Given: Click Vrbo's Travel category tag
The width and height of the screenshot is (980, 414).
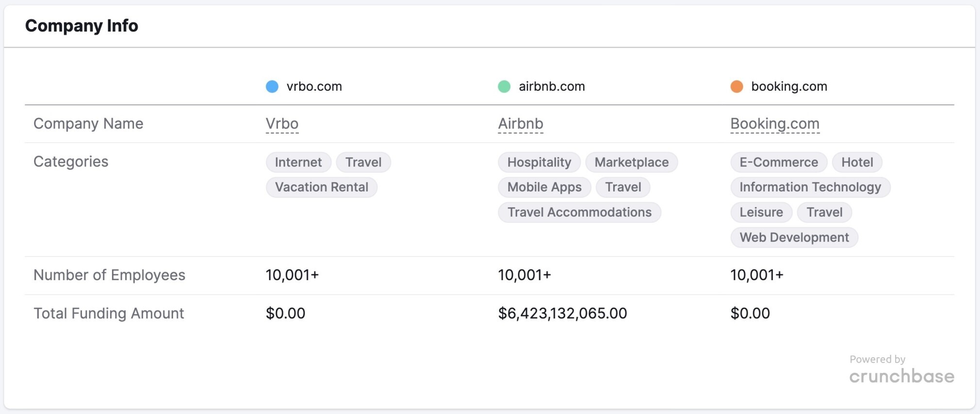Looking at the screenshot, I should [x=363, y=162].
